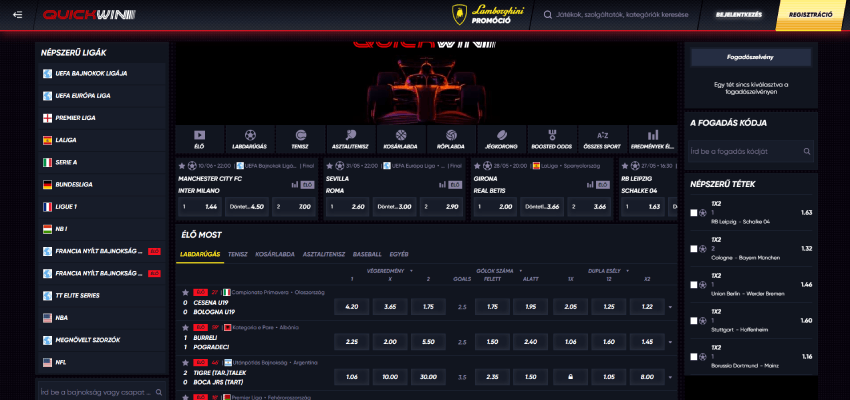The image size is (850, 400).
Task: Click the QuickWin logo
Action: (89, 15)
